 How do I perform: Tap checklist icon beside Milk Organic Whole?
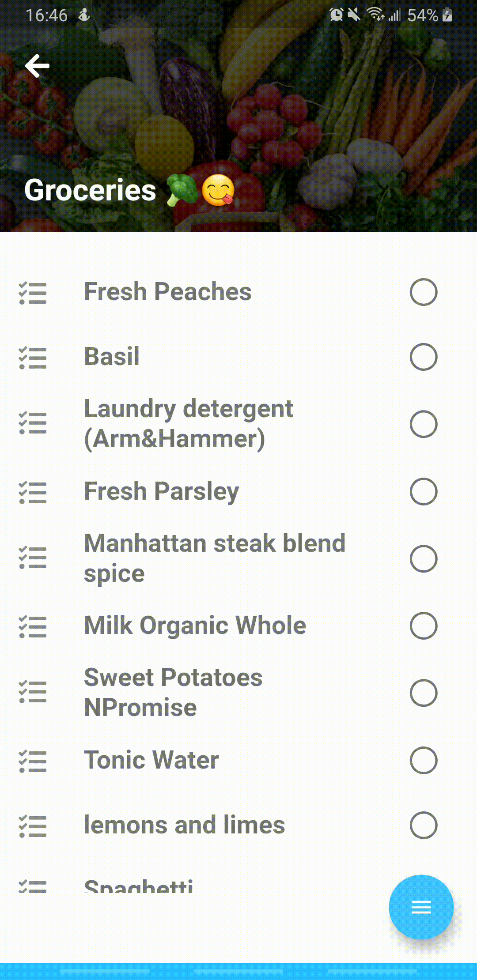[x=33, y=626]
